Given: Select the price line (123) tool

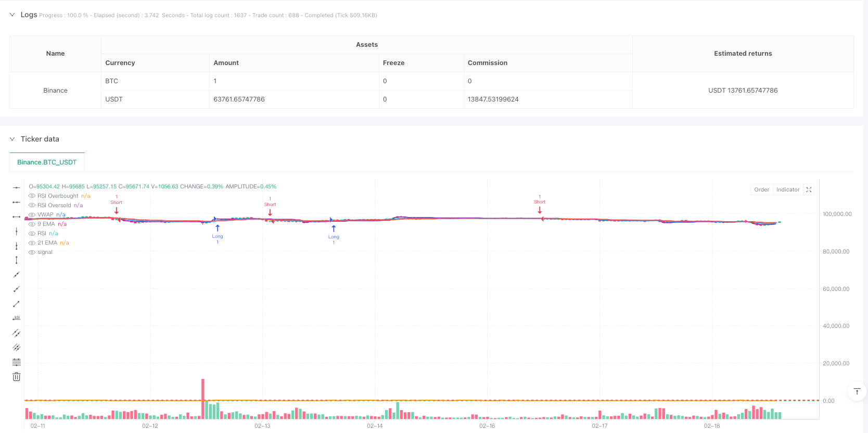Looking at the screenshot, I should pyautogui.click(x=17, y=319).
